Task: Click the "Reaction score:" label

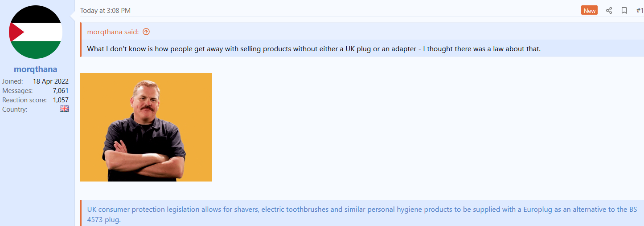Action: (x=25, y=100)
